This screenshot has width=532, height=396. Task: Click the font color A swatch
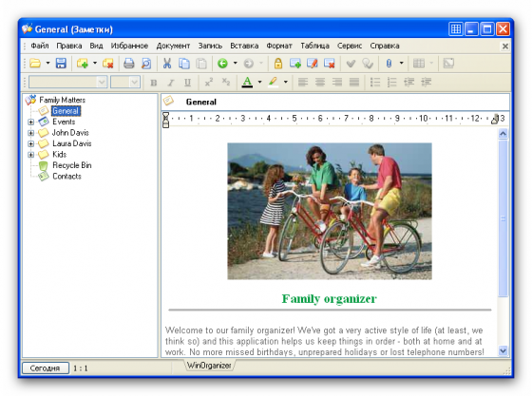pos(247,82)
